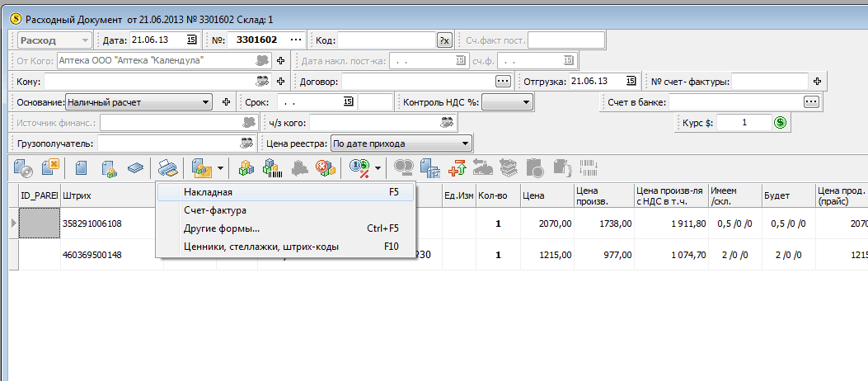
Task: Click calendar icon in Дата field
Action: 191,40
